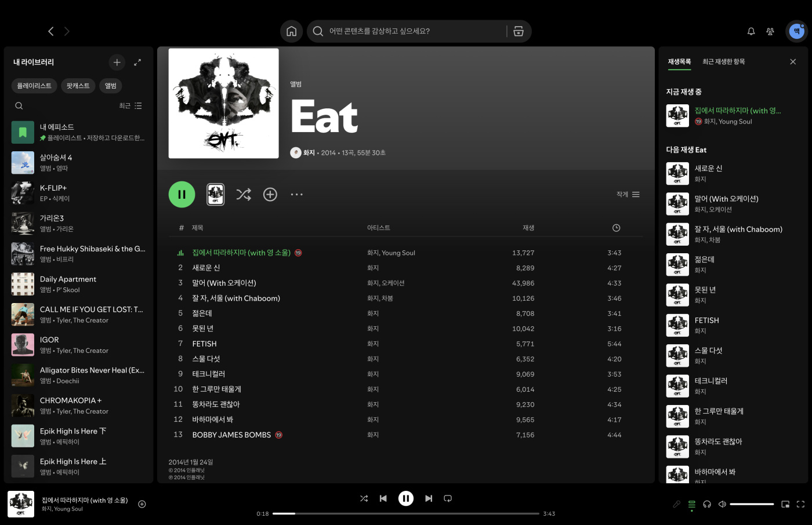The width and height of the screenshot is (812, 525).
Task: Open the notifications bell icon
Action: (751, 31)
